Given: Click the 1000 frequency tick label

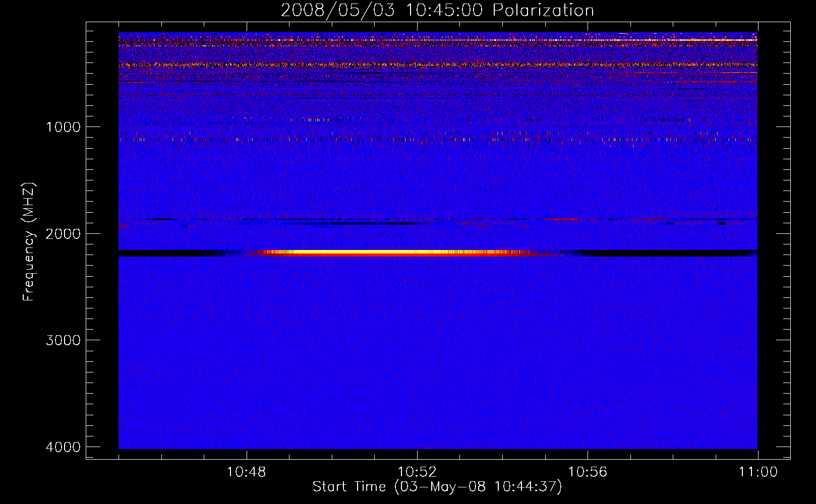Looking at the screenshot, I should click(x=63, y=127).
